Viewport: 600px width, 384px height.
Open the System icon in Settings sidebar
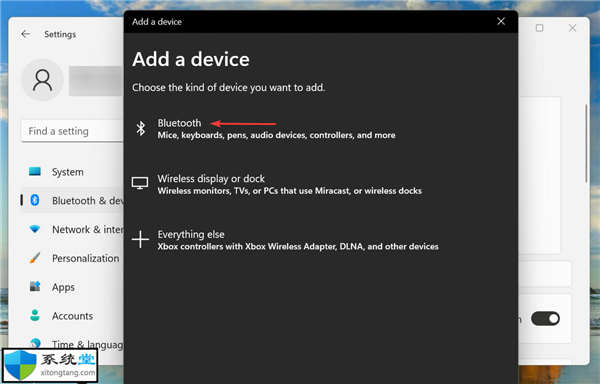pos(35,172)
